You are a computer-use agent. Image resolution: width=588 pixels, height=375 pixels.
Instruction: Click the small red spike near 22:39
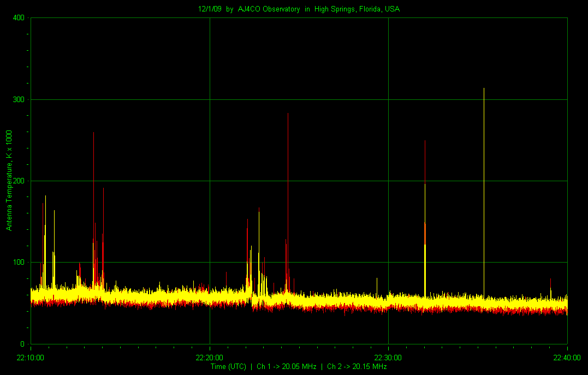point(550,283)
